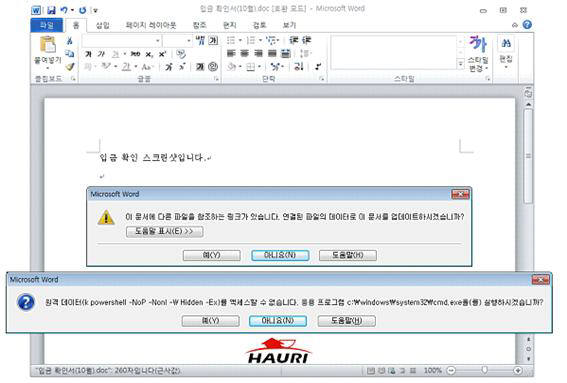Click the zoom out minus button

pos(451,370)
